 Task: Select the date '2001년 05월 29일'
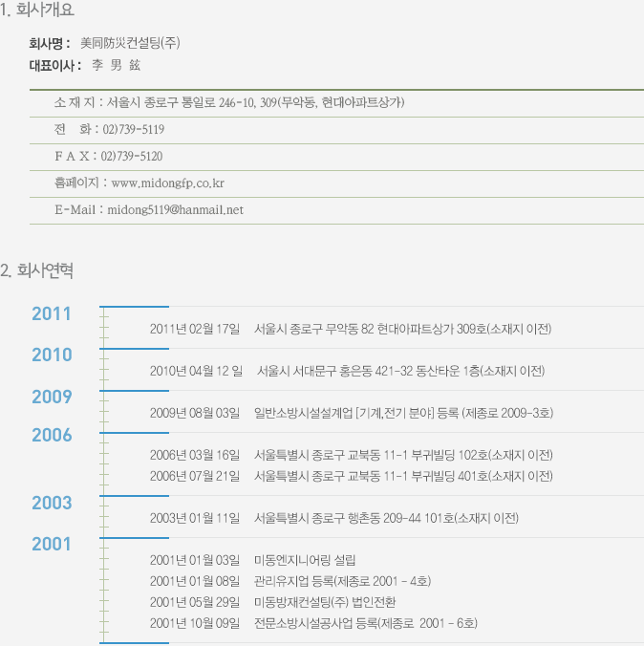coord(195,602)
